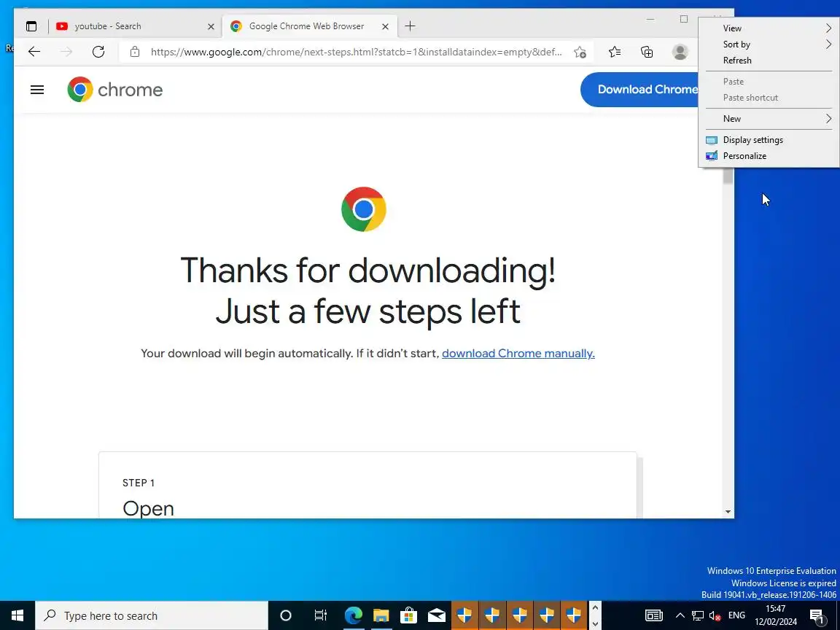Click the small Chrome logo in page header
The width and height of the screenshot is (840, 630).
click(x=80, y=90)
